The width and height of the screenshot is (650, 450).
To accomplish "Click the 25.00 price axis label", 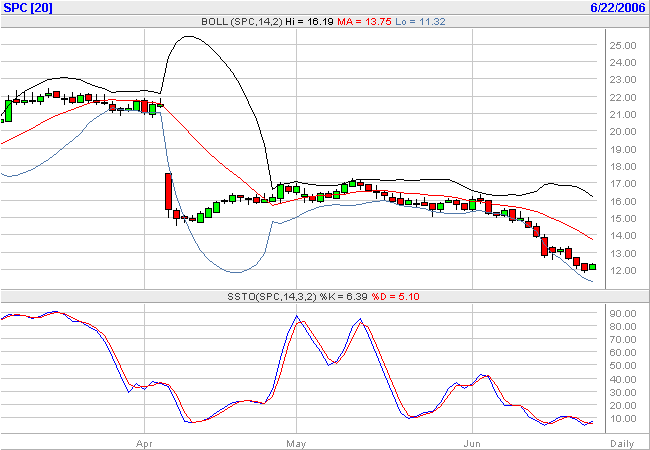I will pos(623,45).
